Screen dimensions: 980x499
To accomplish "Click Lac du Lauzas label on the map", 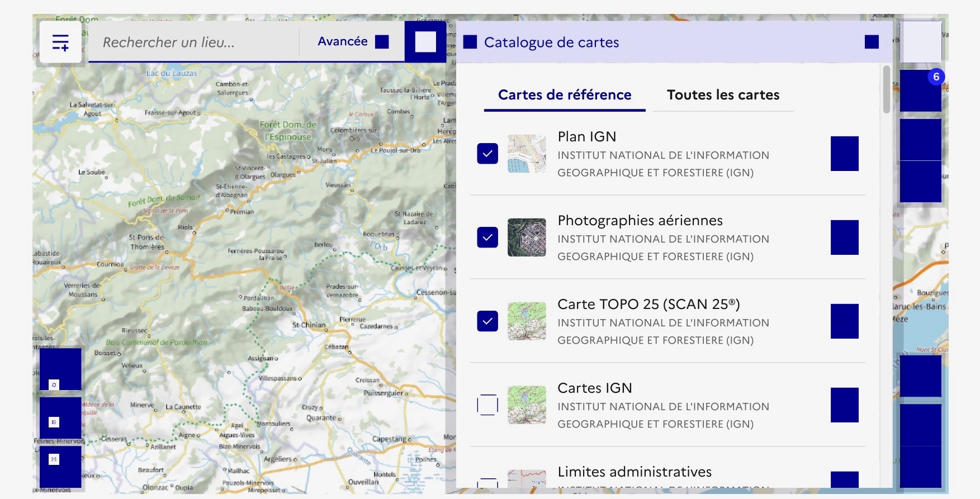I will point(172,73).
